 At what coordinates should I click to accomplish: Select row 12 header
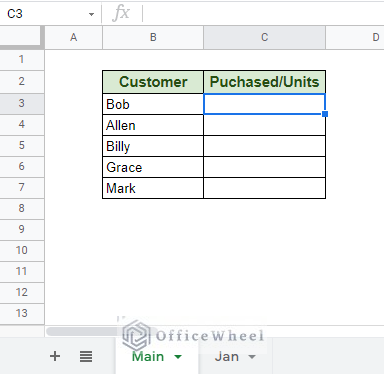click(22, 293)
